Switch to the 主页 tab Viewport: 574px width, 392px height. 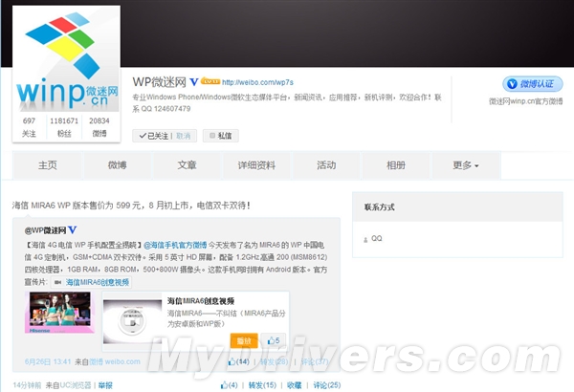(x=48, y=165)
